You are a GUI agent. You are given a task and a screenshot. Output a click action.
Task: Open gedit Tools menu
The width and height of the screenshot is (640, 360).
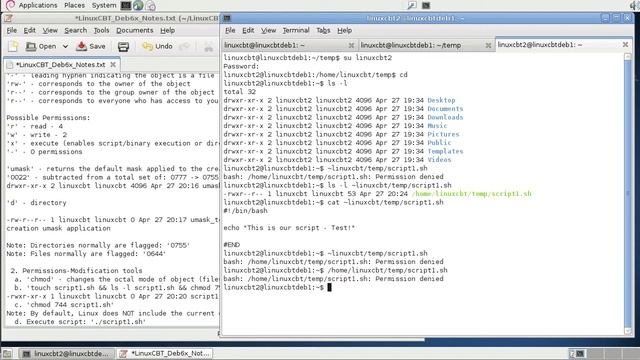click(101, 30)
